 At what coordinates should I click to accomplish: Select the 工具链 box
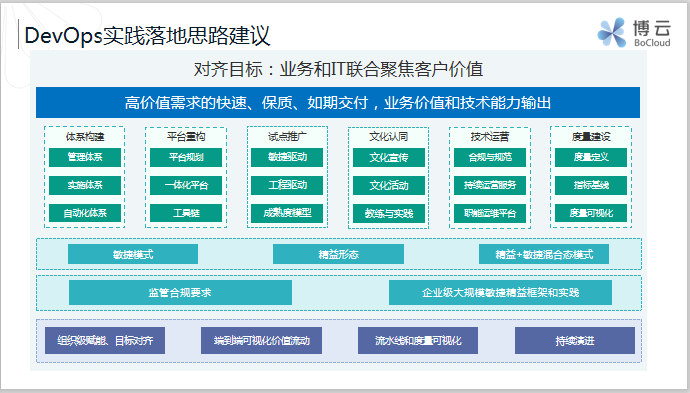[186, 213]
